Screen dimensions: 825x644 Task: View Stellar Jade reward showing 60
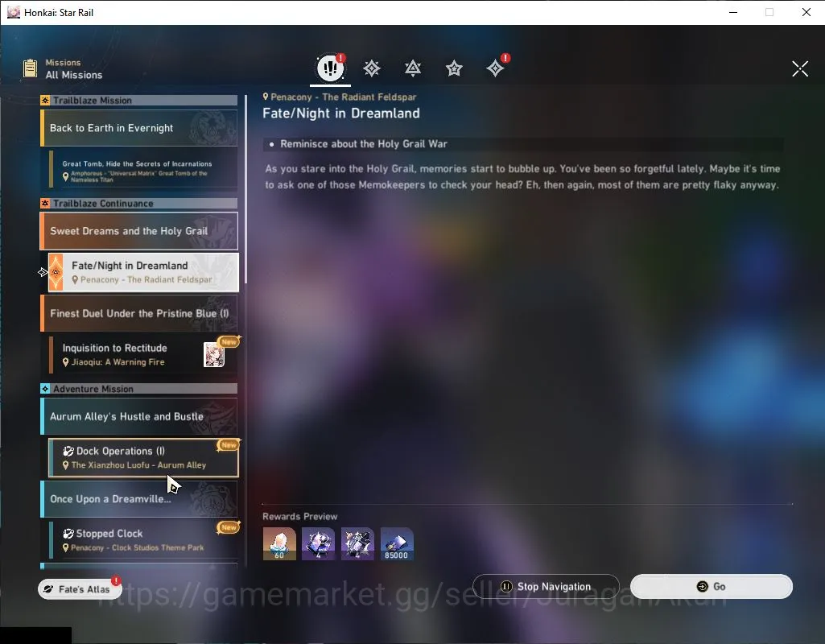click(279, 543)
